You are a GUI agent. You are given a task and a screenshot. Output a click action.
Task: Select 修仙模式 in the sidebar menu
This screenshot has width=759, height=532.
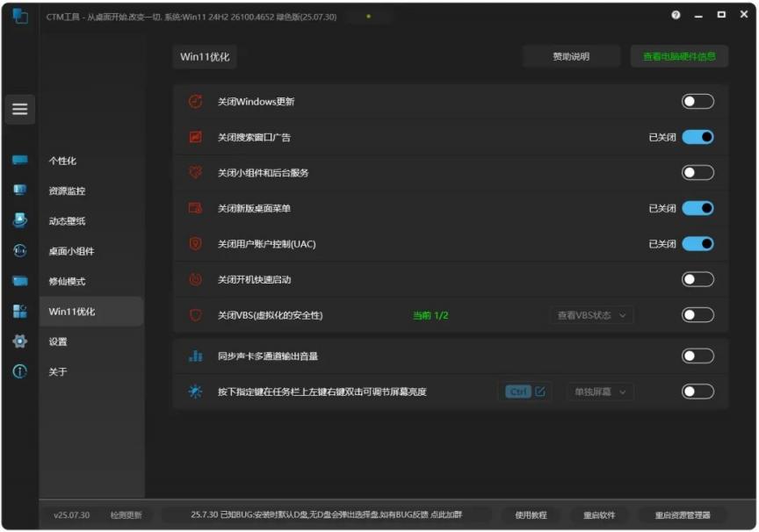[x=68, y=282]
